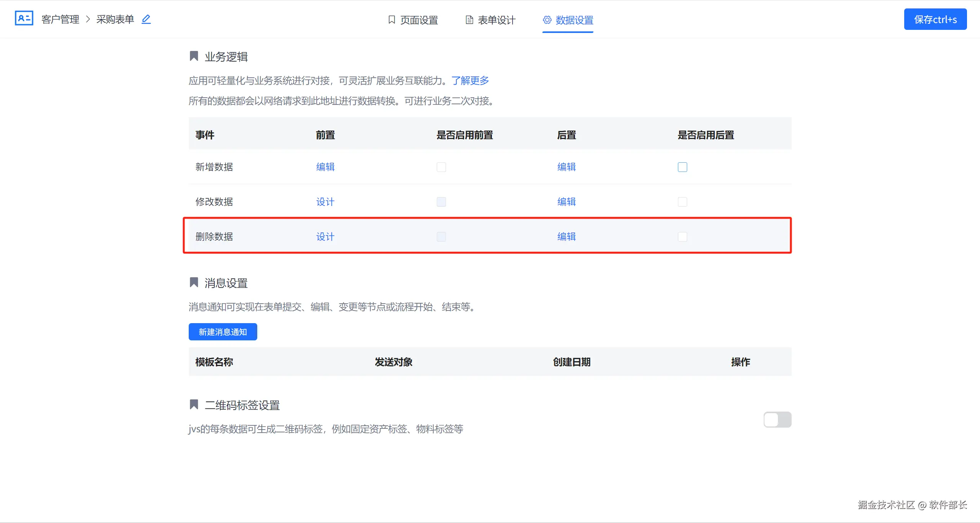Click 客户管理 in the breadcrumb
The height and width of the screenshot is (523, 980).
point(60,19)
